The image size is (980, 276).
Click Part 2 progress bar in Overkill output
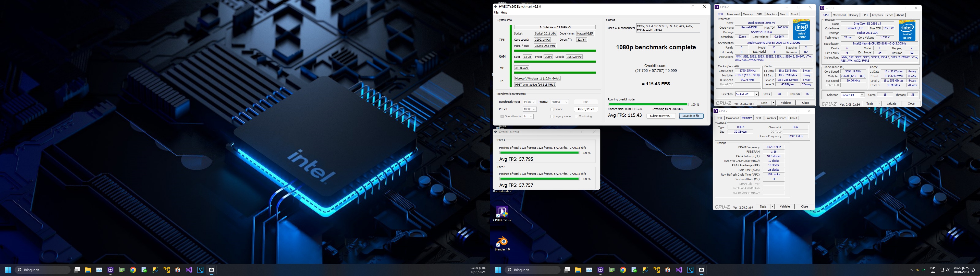539,179
